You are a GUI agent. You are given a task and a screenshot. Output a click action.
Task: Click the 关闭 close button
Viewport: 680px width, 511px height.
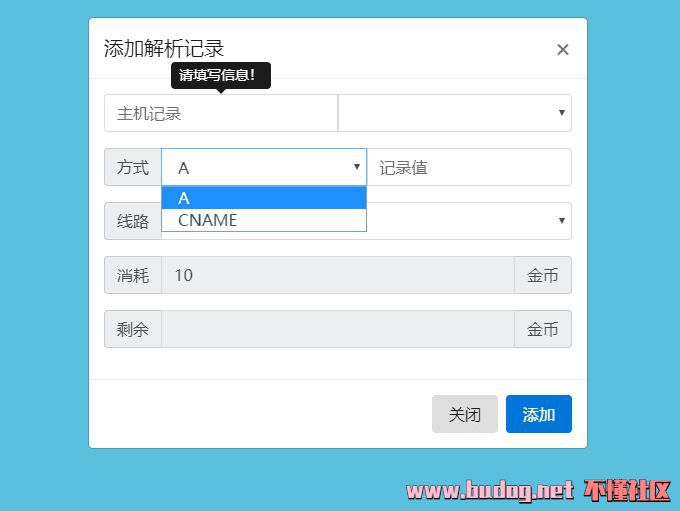[x=464, y=414]
